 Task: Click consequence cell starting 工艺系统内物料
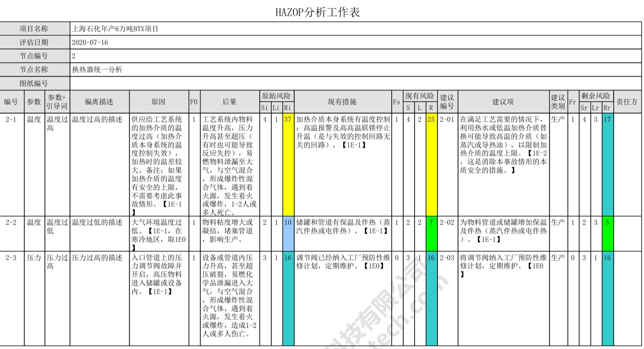tap(230, 165)
